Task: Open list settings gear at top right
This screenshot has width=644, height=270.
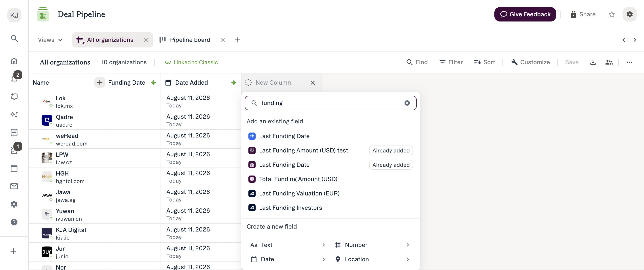Action: coord(629,14)
